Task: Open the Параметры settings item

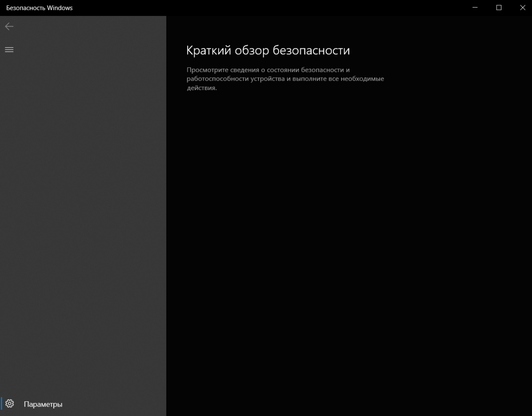Action: [83, 404]
